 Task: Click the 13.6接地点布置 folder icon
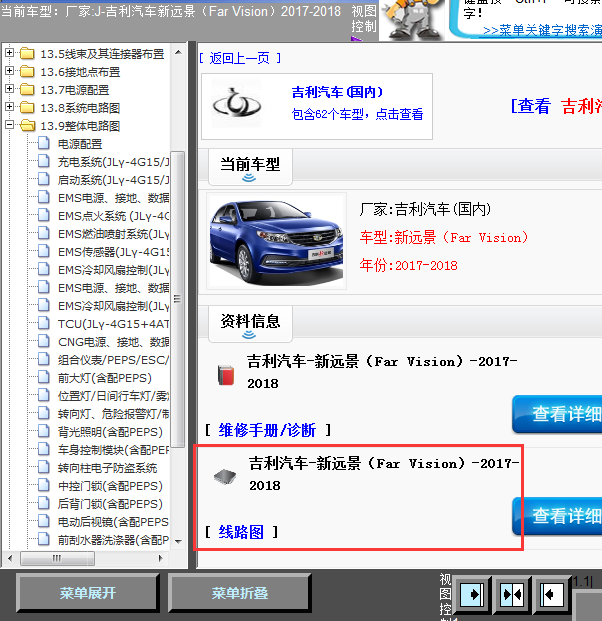[27, 72]
